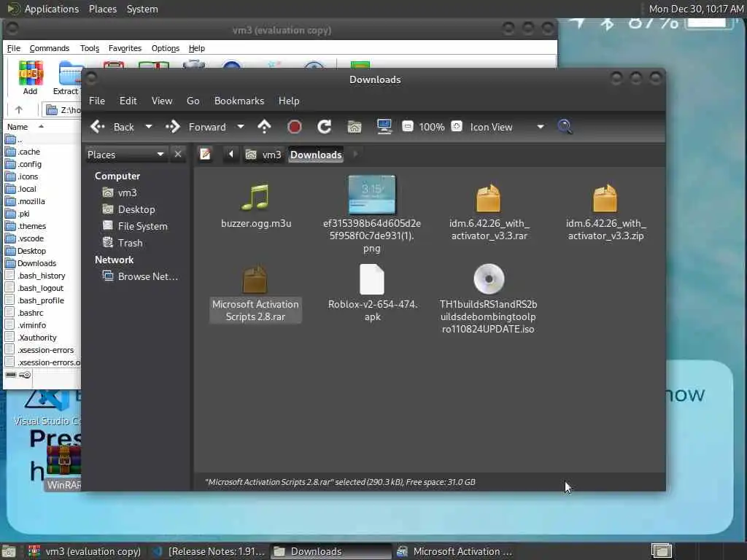This screenshot has width=747, height=560.
Task: Open WinRAR Options menu
Action: point(166,48)
